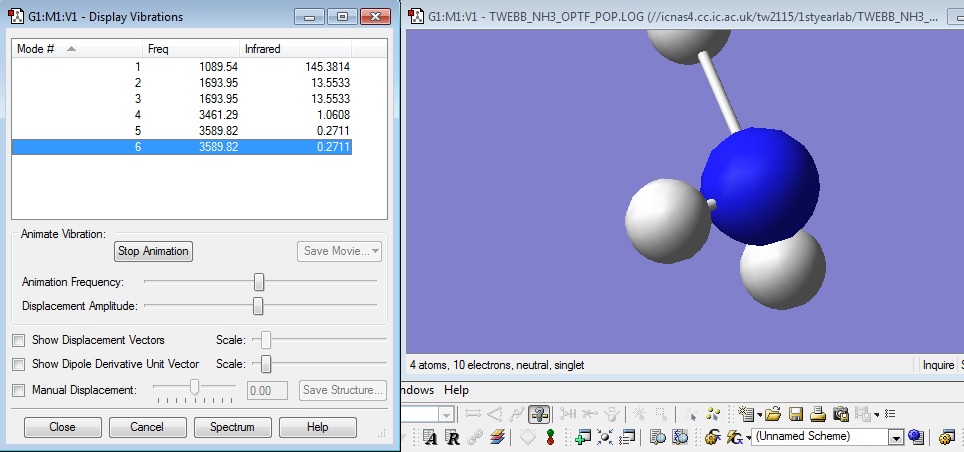This screenshot has width=964, height=452.
Task: Enable the Manual Displacement checkbox
Action: point(19,390)
